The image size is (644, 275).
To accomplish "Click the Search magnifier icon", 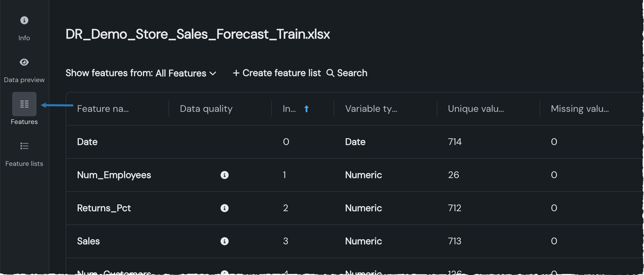I will pyautogui.click(x=330, y=73).
